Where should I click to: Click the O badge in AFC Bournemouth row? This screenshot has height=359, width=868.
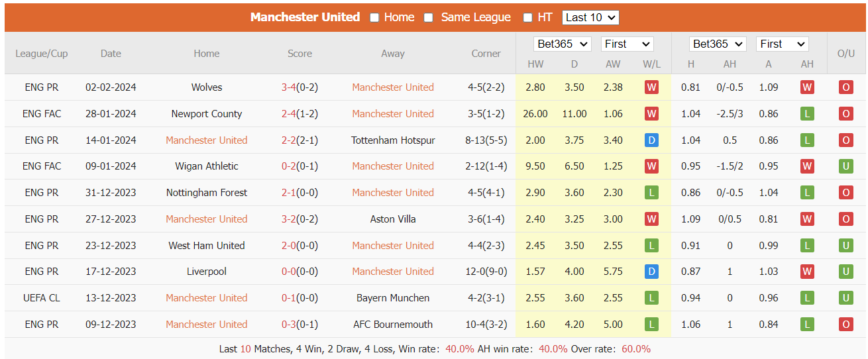845,325
